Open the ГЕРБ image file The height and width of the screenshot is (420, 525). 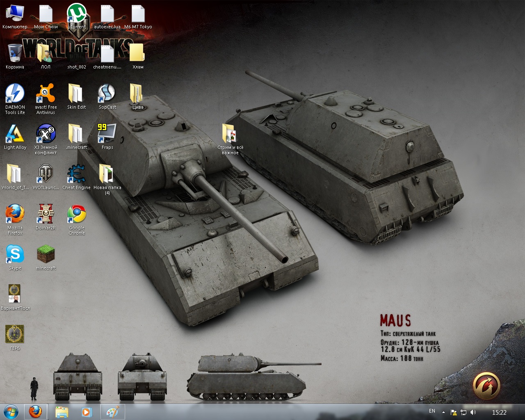point(15,338)
